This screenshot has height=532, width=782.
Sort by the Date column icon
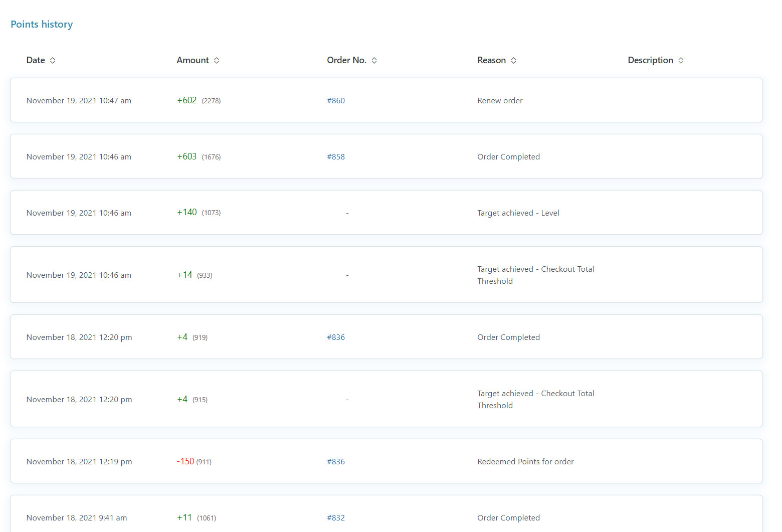point(53,60)
